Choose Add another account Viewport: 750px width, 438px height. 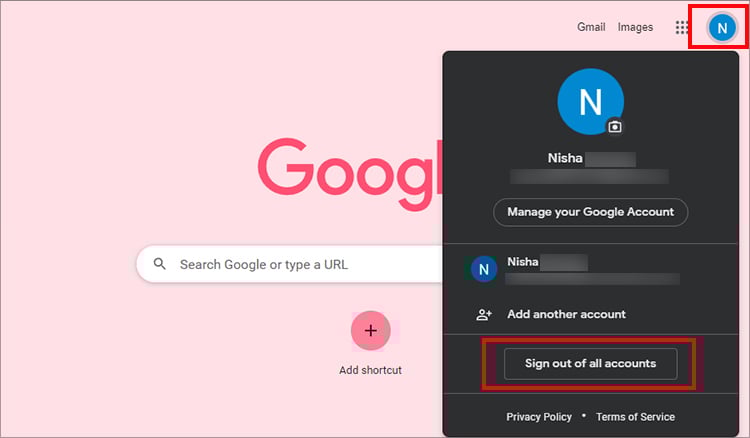(566, 314)
